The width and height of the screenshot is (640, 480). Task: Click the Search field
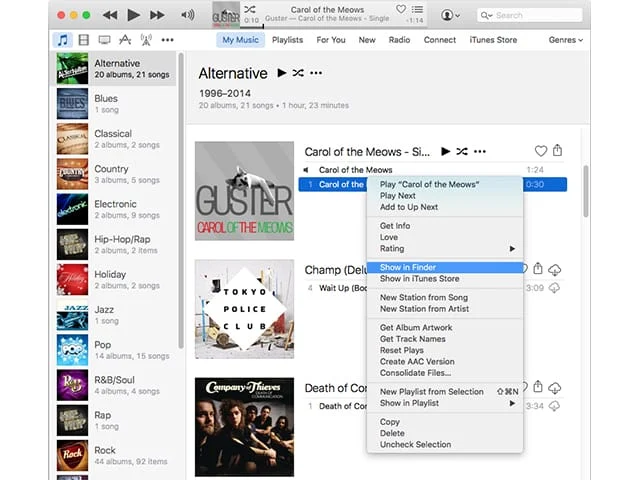pos(529,16)
